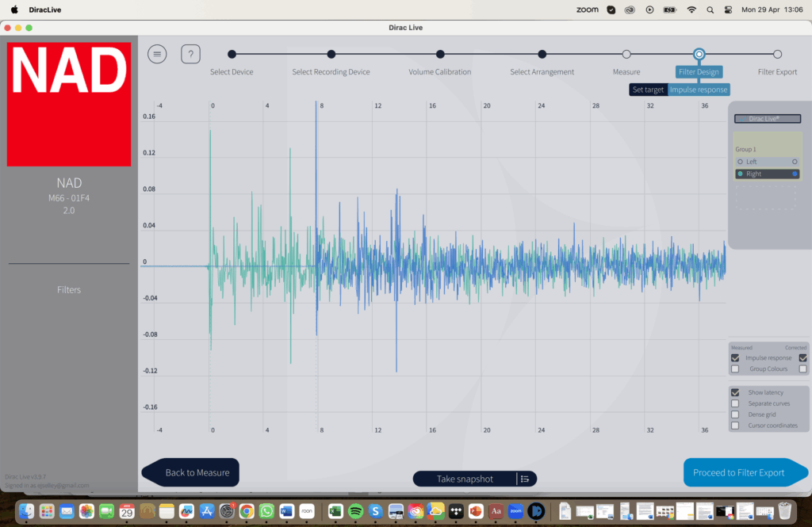Viewport: 812px width, 527px height.
Task: Open Spotify from the Dock
Action: pos(355,511)
